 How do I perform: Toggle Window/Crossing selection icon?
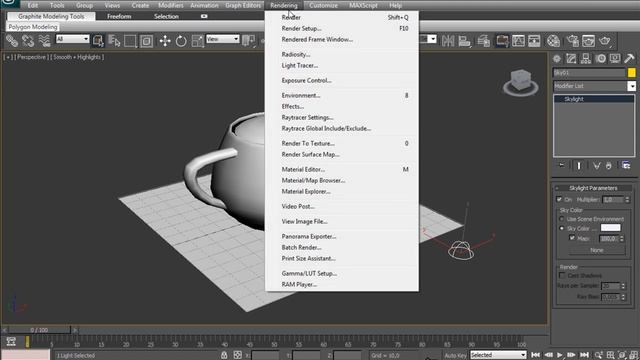[x=146, y=41]
